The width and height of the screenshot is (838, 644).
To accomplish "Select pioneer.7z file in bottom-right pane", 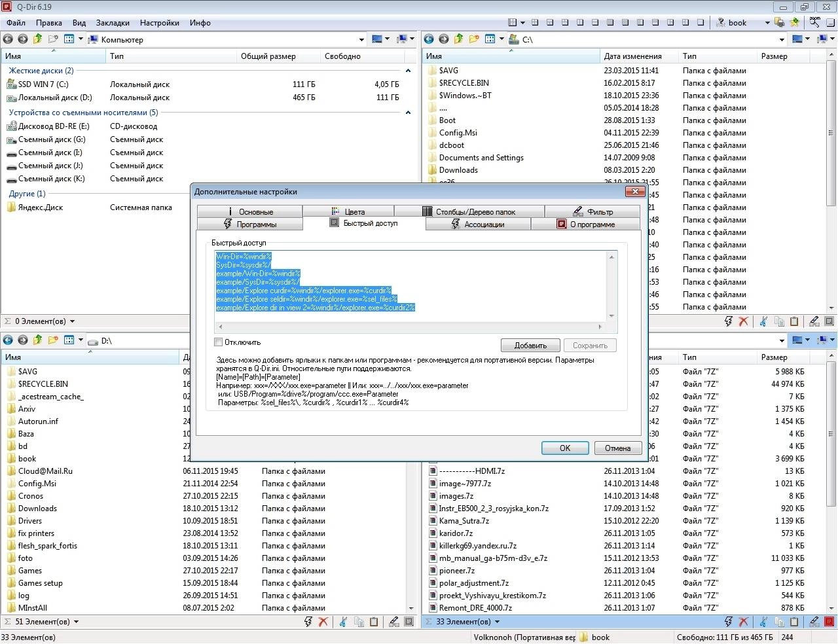I will click(456, 571).
